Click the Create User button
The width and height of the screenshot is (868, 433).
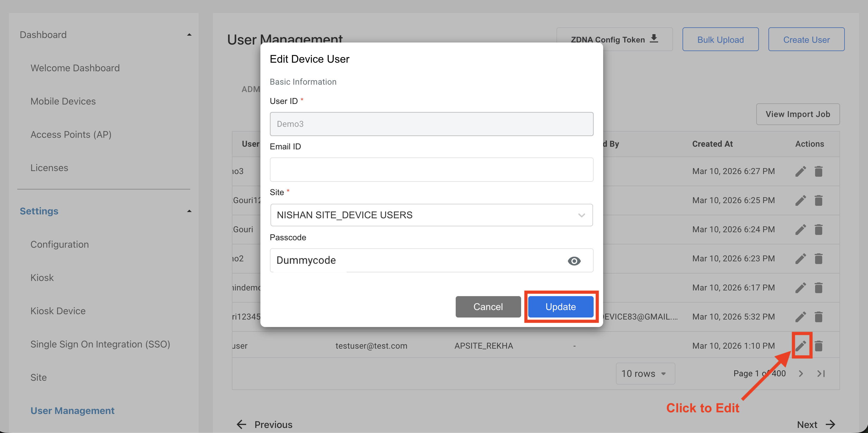click(806, 39)
